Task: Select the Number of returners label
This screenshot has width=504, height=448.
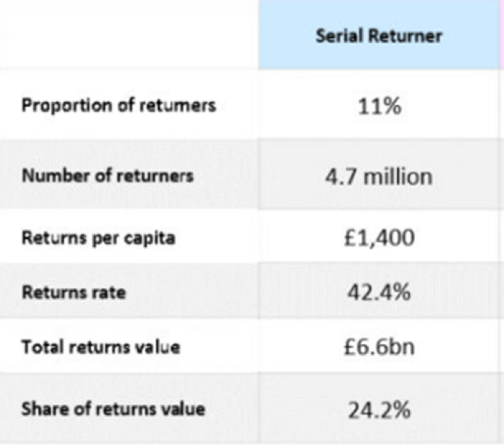Action: click(x=108, y=175)
